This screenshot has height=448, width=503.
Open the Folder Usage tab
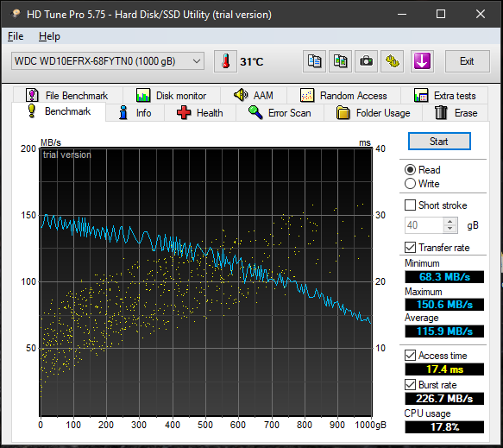click(x=374, y=112)
